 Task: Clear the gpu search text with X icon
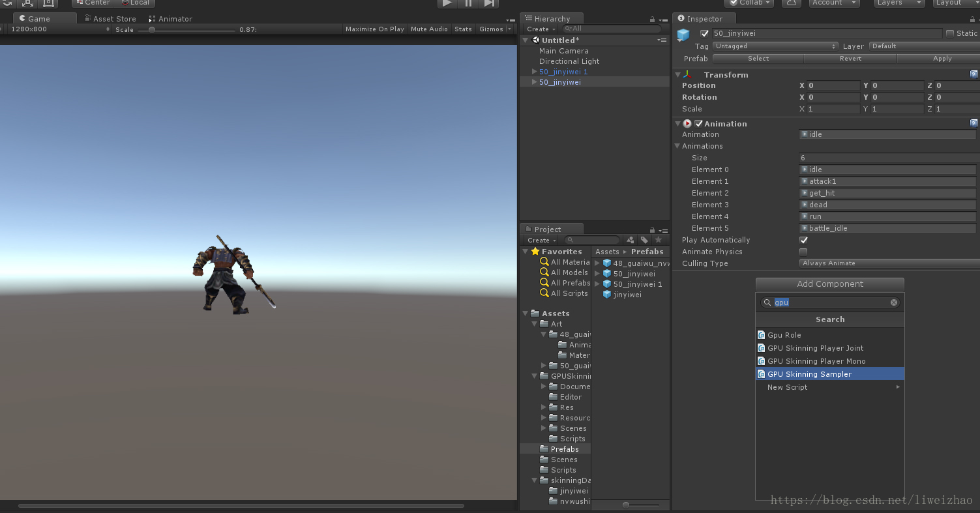[x=894, y=302]
